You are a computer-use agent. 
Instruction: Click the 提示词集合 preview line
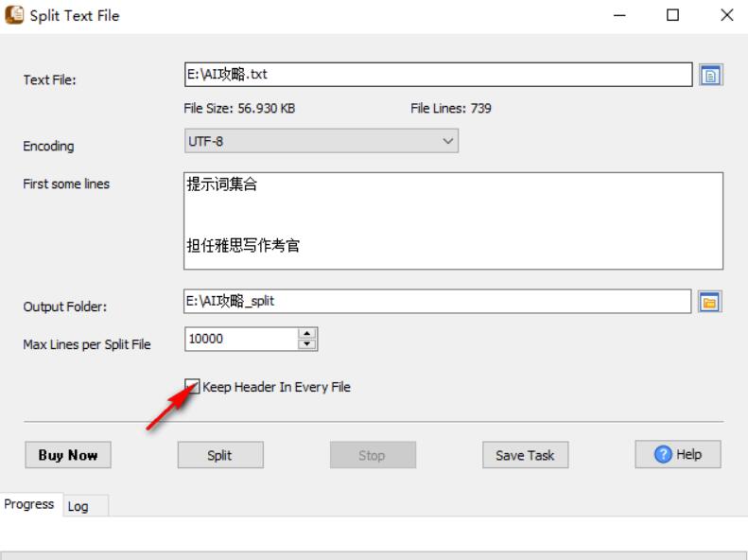(222, 184)
